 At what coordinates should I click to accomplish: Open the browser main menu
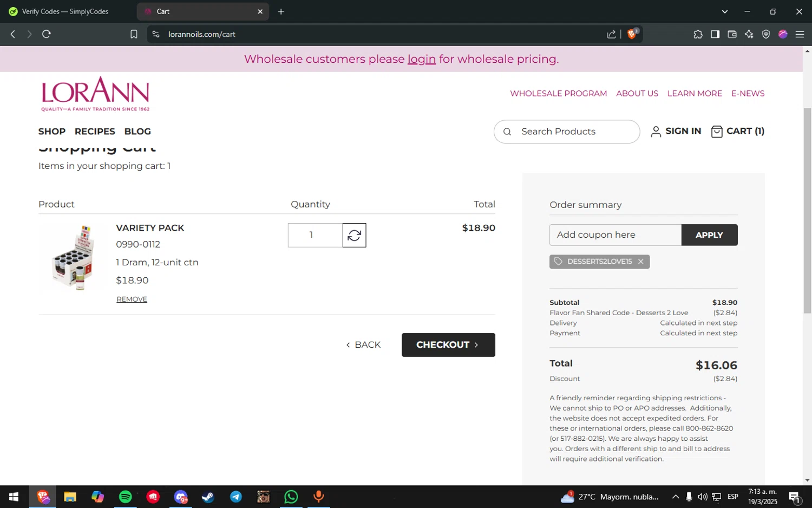coord(800,34)
